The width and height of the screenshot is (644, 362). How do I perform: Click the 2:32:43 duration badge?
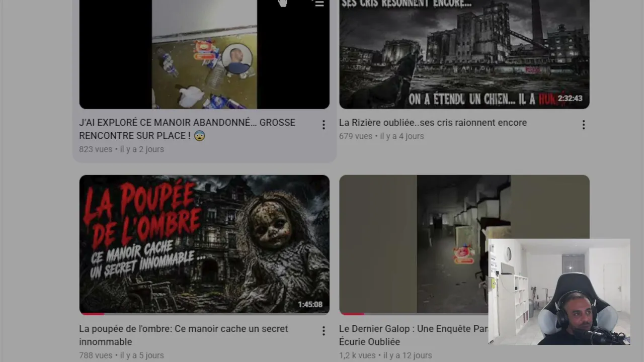(x=570, y=99)
